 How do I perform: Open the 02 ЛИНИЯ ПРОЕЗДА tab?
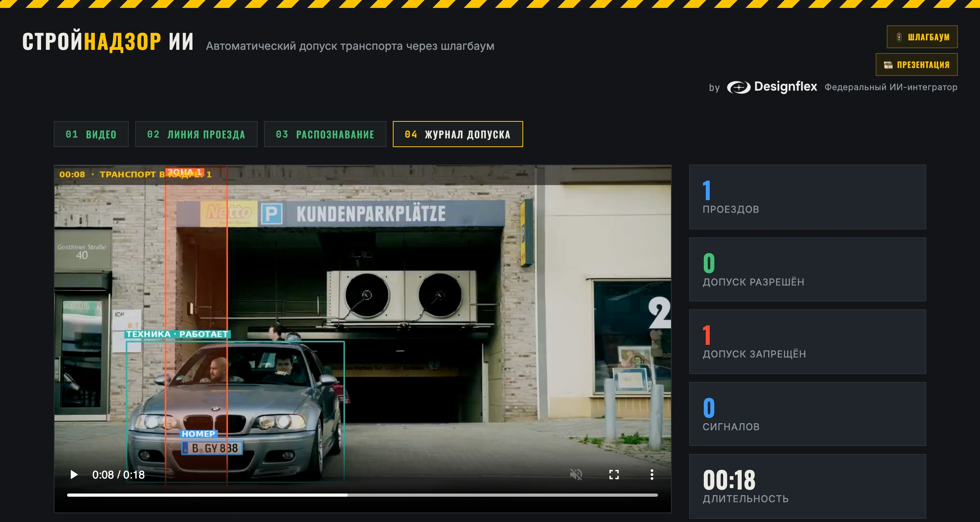pyautogui.click(x=196, y=134)
